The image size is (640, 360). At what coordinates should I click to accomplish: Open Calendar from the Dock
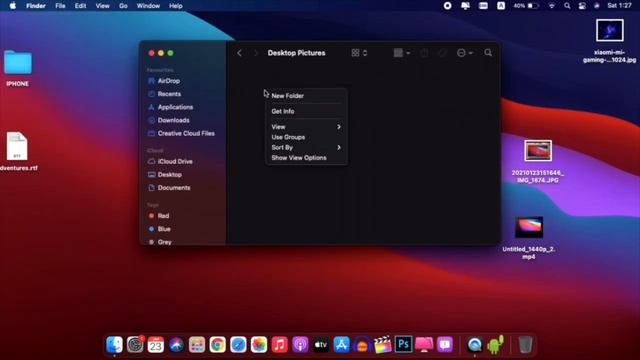click(x=156, y=345)
